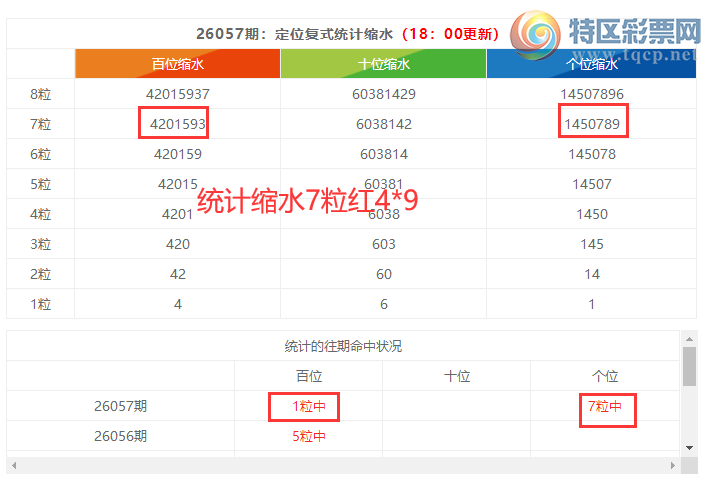The width and height of the screenshot is (711, 487).
Task: Click the scroll down arrow of history table
Action: 689,448
